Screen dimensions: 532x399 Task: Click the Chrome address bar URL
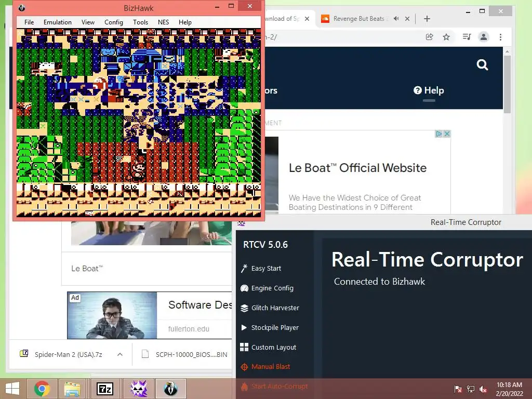coord(343,37)
